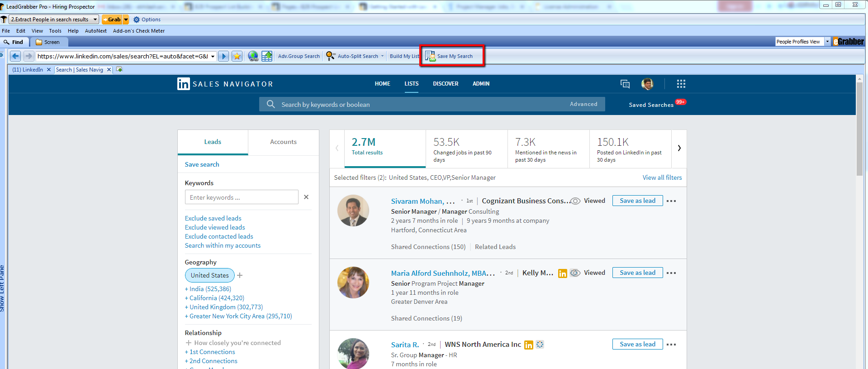The width and height of the screenshot is (868, 369).
Task: Open DISCOVER in Sales Navigator nav
Action: (446, 84)
